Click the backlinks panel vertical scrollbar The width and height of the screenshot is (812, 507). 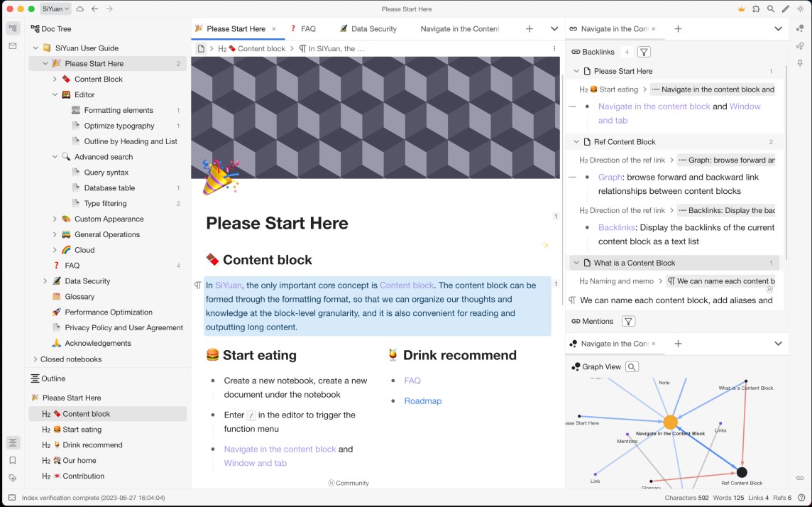786,163
